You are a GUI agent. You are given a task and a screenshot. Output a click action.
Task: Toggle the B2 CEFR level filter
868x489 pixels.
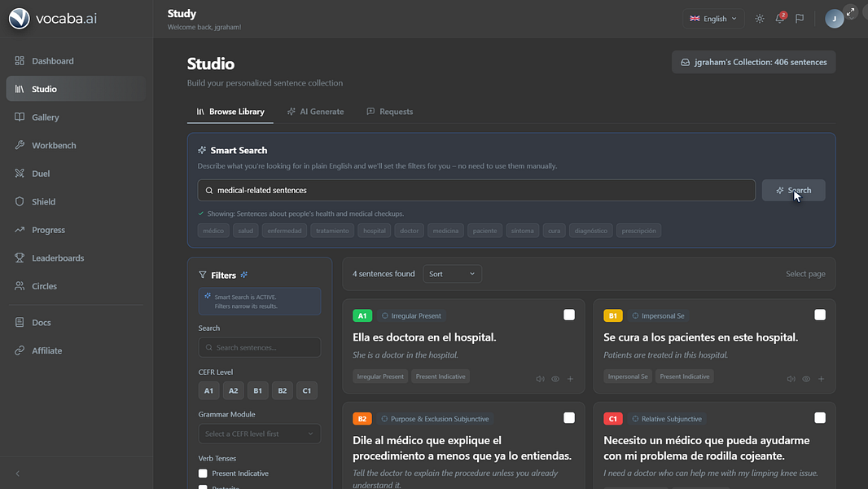coord(283,390)
